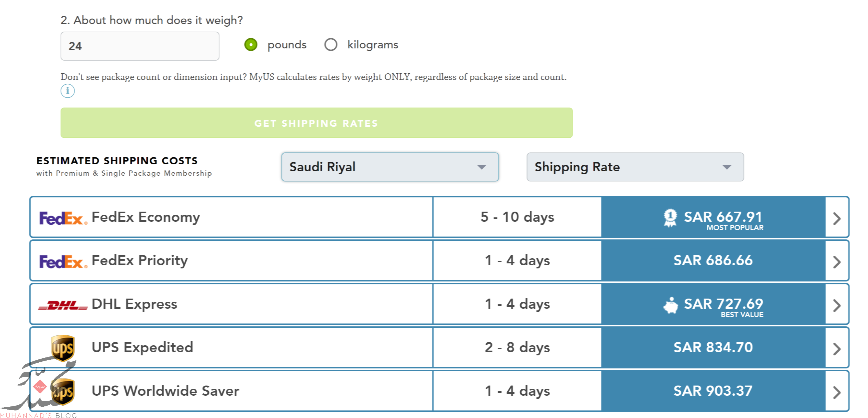Open the Shipping Rate sort dropdown
The image size is (868, 418).
[x=635, y=167]
